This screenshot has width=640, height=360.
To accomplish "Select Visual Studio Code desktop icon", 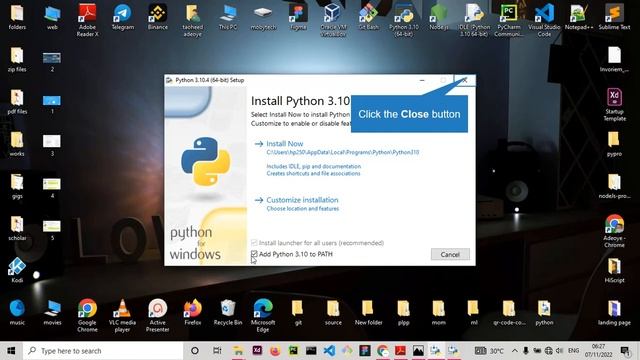I will 544,20.
